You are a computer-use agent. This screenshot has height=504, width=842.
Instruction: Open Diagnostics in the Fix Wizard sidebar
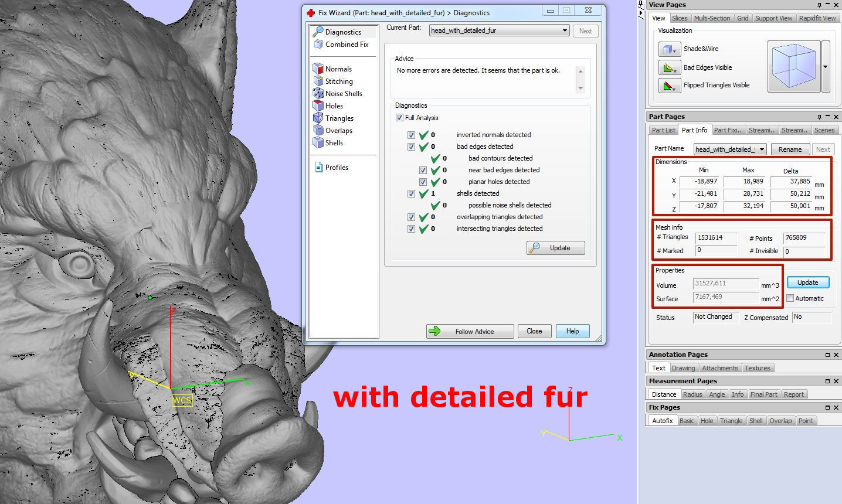click(344, 32)
